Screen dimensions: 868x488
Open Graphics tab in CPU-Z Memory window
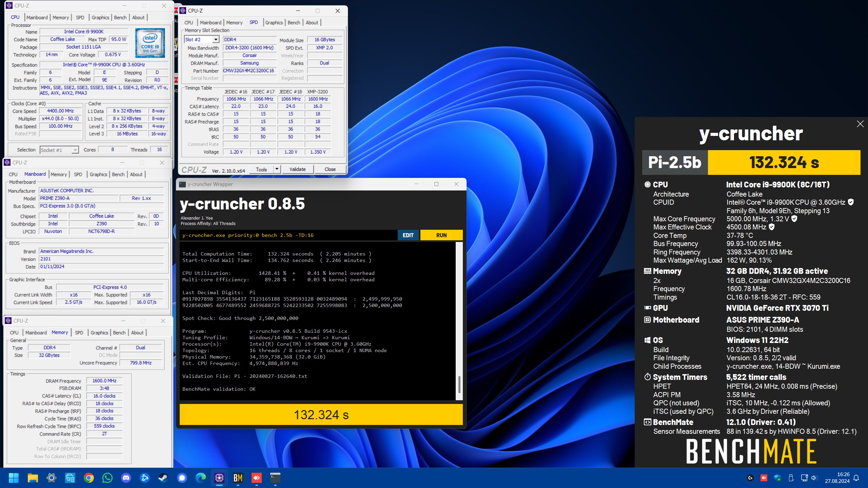[99, 333]
